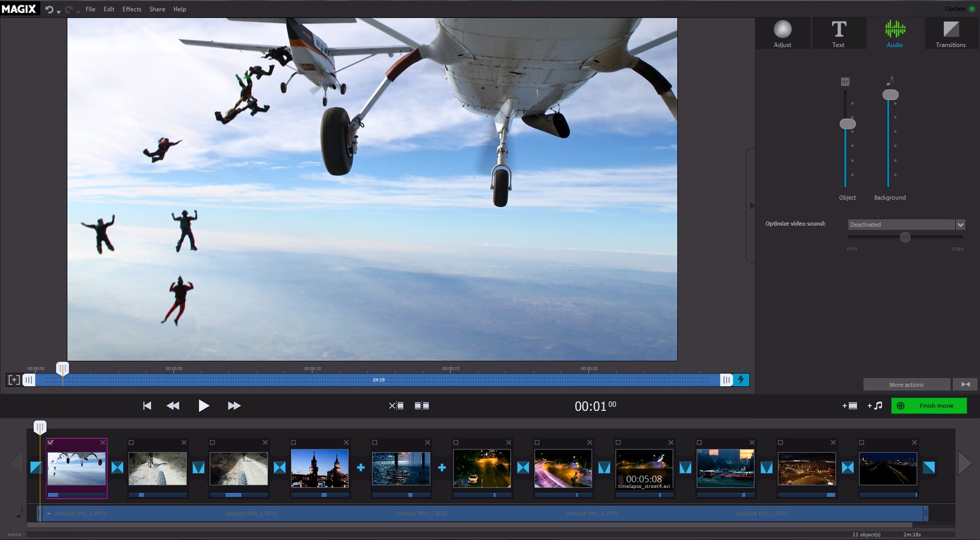The width and height of the screenshot is (980, 540).
Task: Open the Text tool panel
Action: [x=838, y=34]
